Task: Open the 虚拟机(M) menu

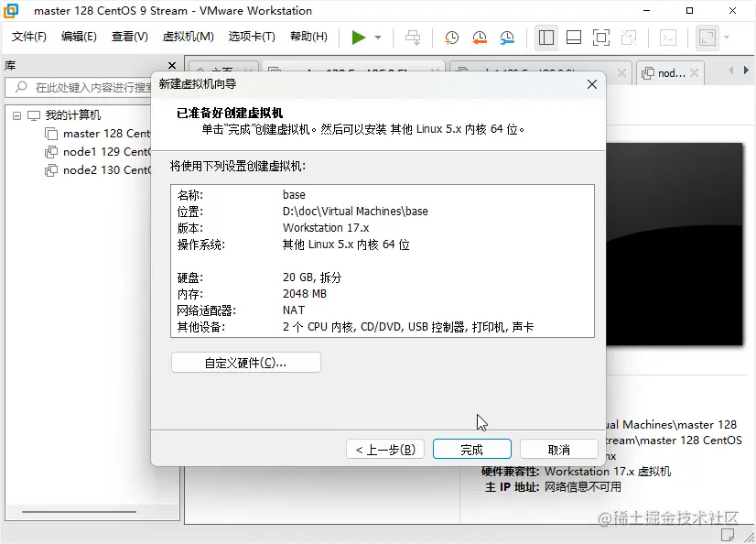Action: pos(188,37)
